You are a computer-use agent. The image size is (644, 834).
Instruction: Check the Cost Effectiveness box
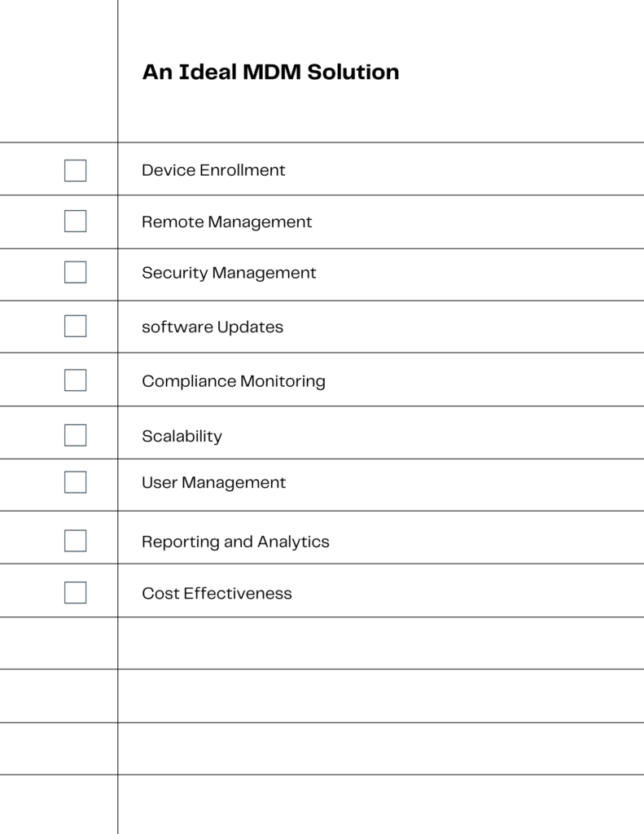(x=76, y=593)
